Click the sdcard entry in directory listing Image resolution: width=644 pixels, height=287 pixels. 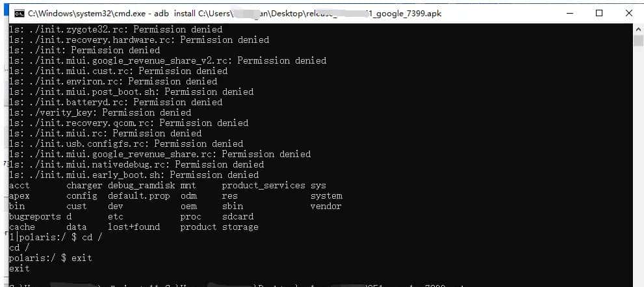[x=238, y=216]
